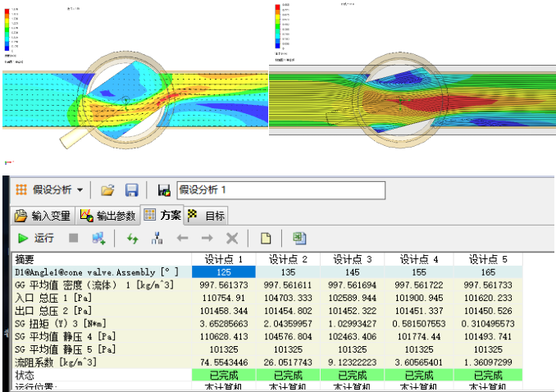556x392 pixels.
Task: Switch to the 输出参数 tab
Action: tap(107, 216)
